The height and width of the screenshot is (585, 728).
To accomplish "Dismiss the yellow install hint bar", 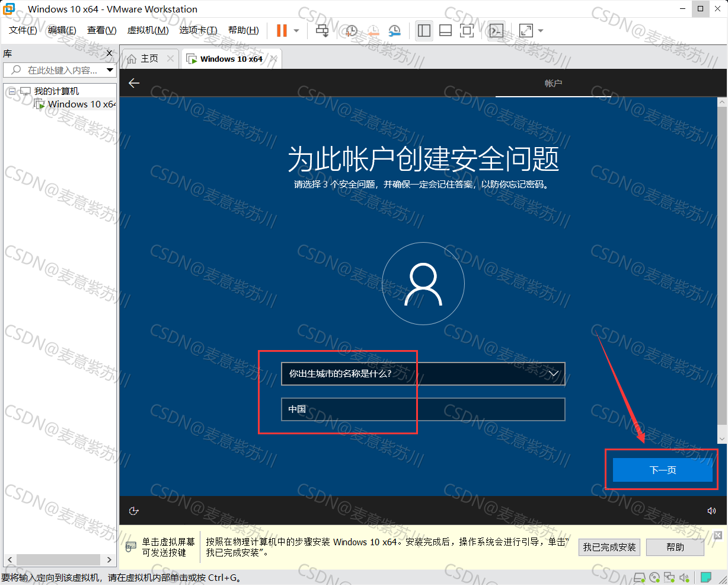I will (718, 535).
